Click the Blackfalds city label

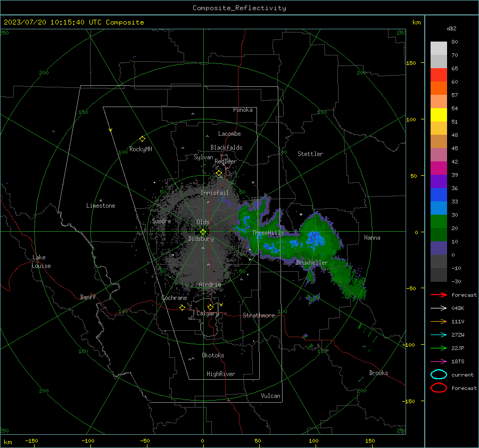[226, 148]
